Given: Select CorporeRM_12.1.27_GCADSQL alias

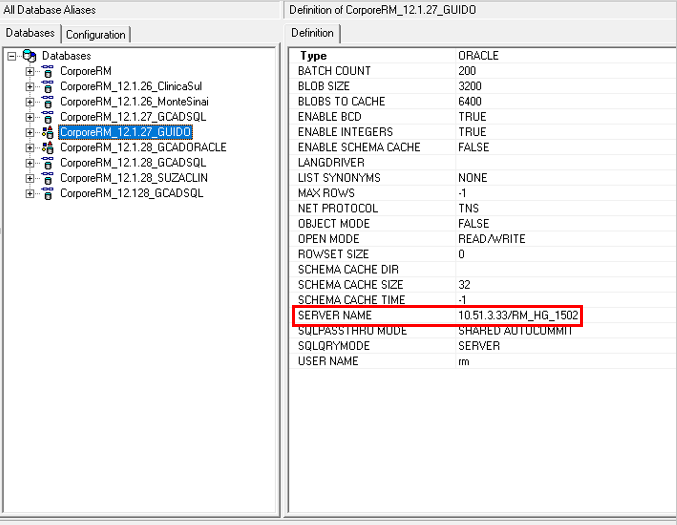Looking at the screenshot, I should [x=133, y=117].
